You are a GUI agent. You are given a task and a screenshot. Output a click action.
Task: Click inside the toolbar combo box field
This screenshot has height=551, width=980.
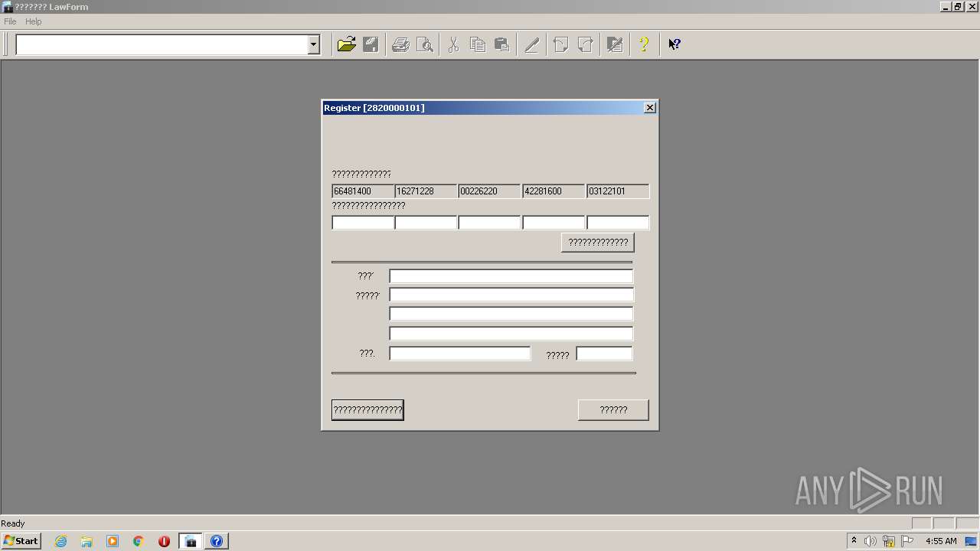point(162,44)
